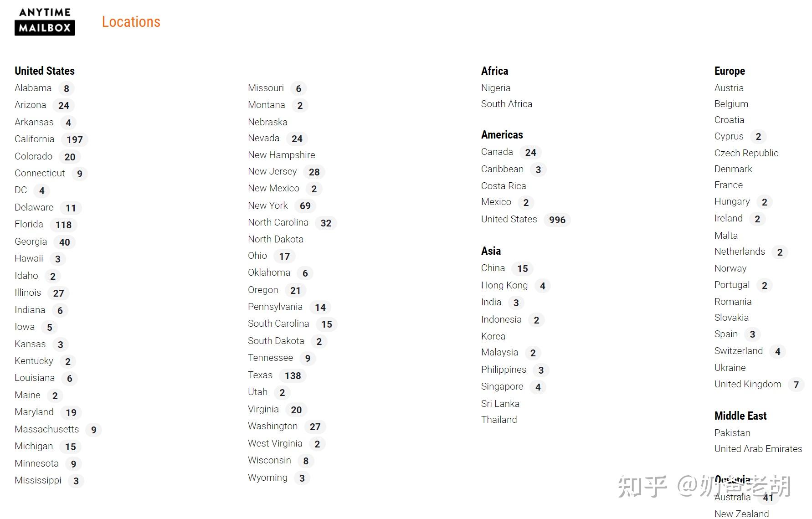Select Switzerland under Europe

coord(750,351)
